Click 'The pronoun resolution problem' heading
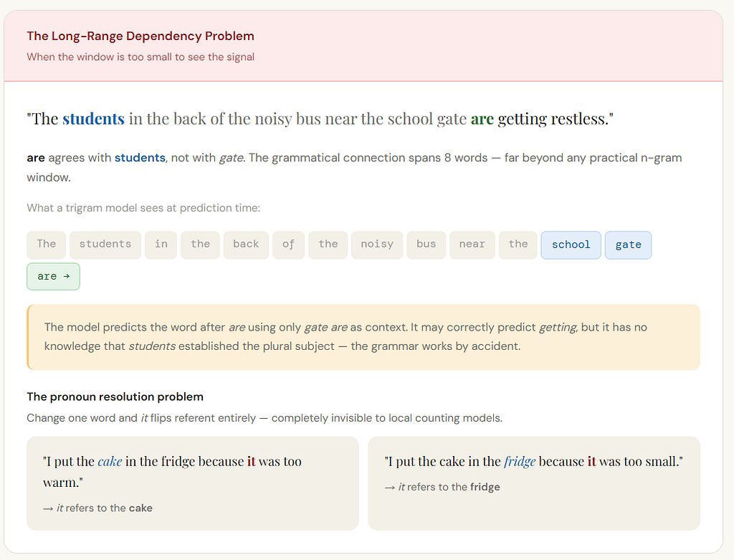Screen dimensions: 734x560 [115, 397]
